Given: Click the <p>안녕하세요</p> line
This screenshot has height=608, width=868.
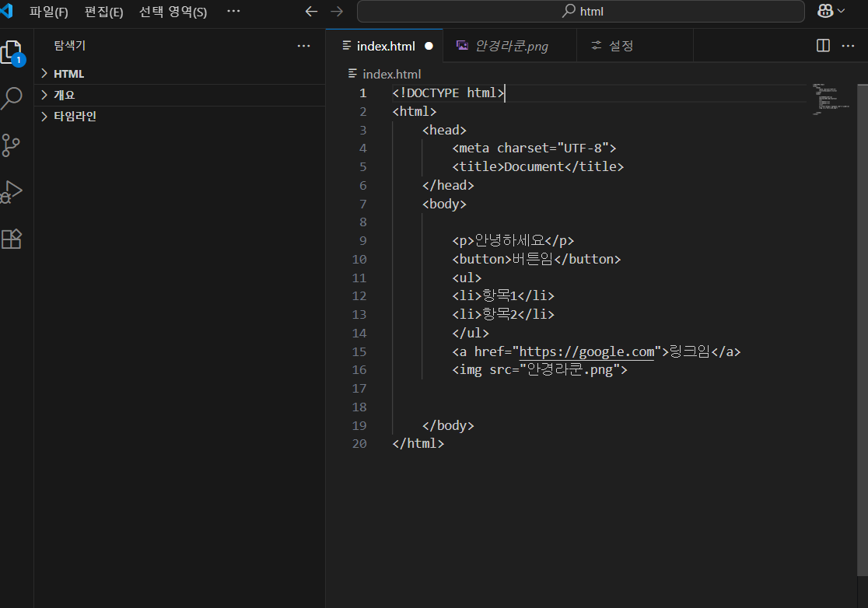Looking at the screenshot, I should click(513, 241).
